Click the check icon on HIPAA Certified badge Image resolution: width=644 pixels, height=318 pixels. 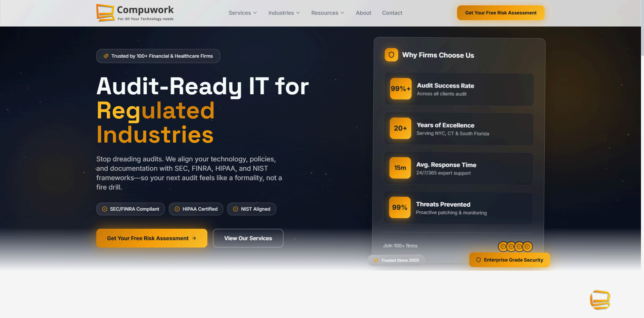(x=177, y=209)
